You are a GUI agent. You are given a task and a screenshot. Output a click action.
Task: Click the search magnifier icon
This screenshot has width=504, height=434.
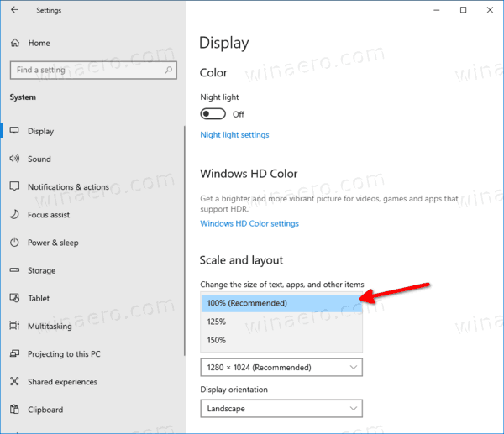(x=169, y=70)
